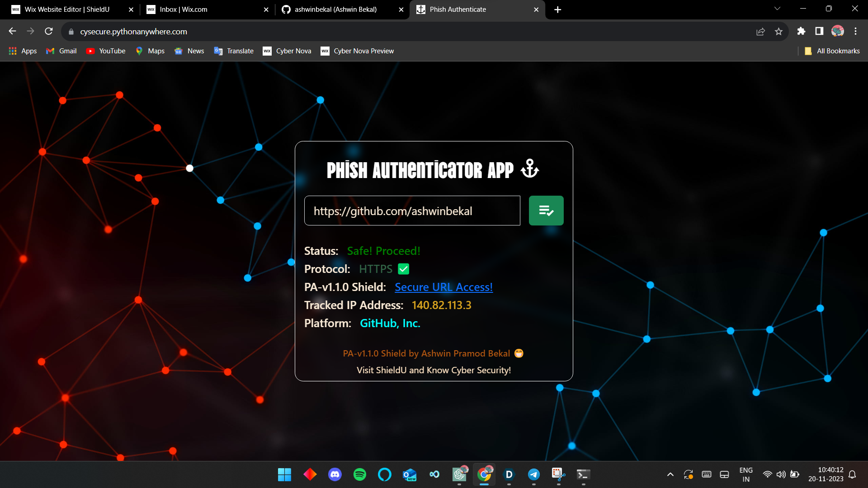Viewport: 868px width, 488px height.
Task: Switch to ashwinbekal GitHub tab
Action: pyautogui.click(x=335, y=9)
